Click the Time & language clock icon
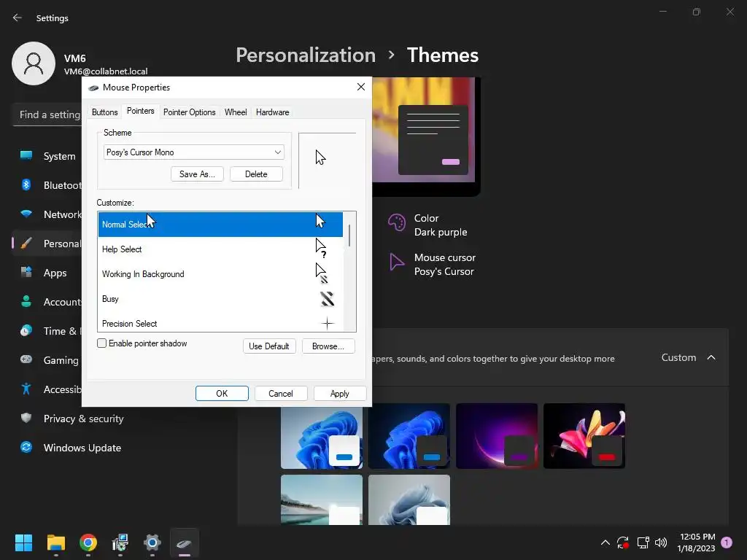Viewport: 747px width, 560px height. pyautogui.click(x=26, y=330)
